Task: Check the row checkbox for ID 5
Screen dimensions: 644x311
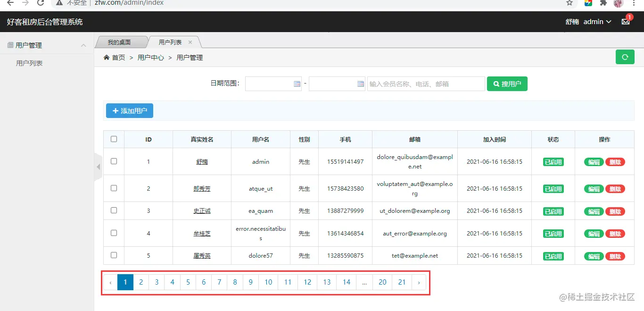Action: pos(114,255)
